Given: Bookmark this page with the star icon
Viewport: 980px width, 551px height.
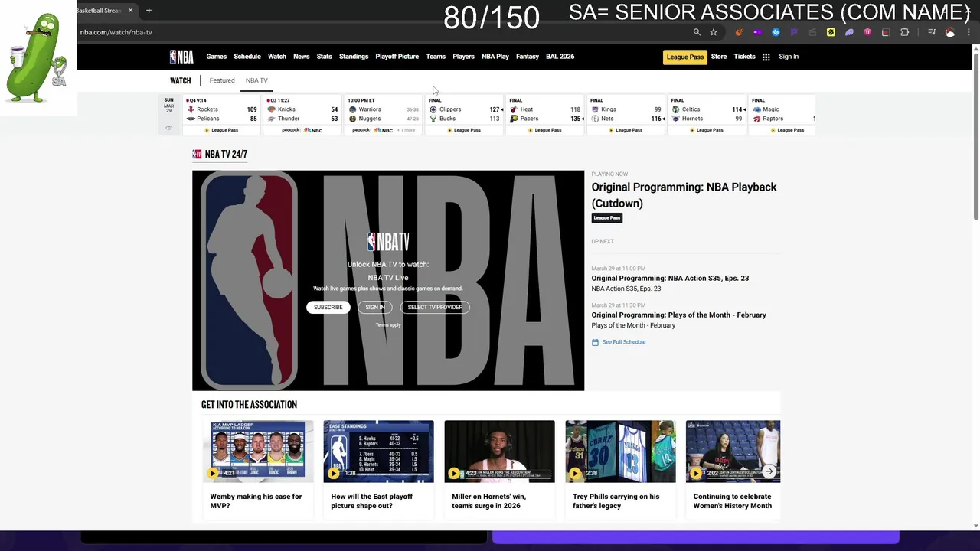Looking at the screenshot, I should coord(714,32).
